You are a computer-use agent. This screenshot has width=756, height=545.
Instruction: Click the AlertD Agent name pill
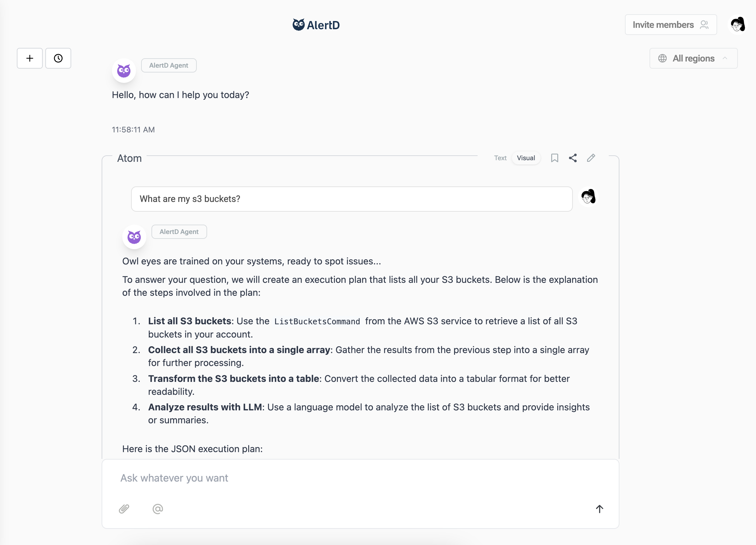pos(179,231)
